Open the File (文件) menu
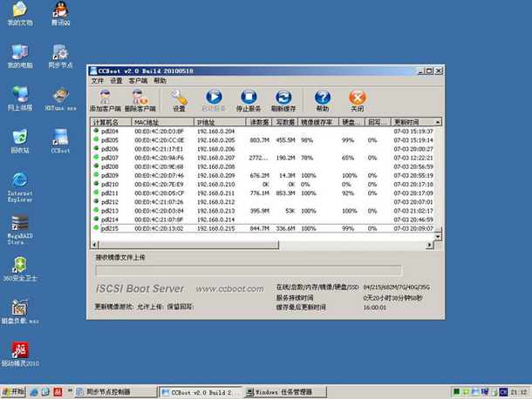 (x=98, y=81)
